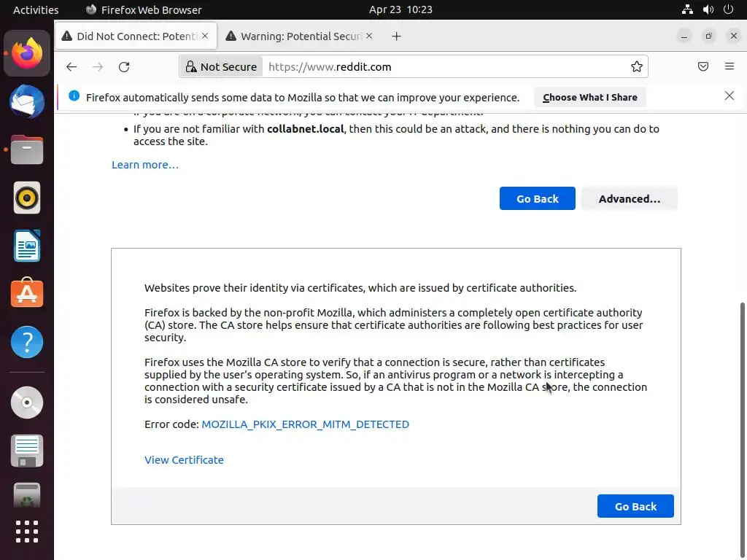This screenshot has height=560, width=747.
Task: Close the 'Did Not Connect' tab
Action: [205, 36]
